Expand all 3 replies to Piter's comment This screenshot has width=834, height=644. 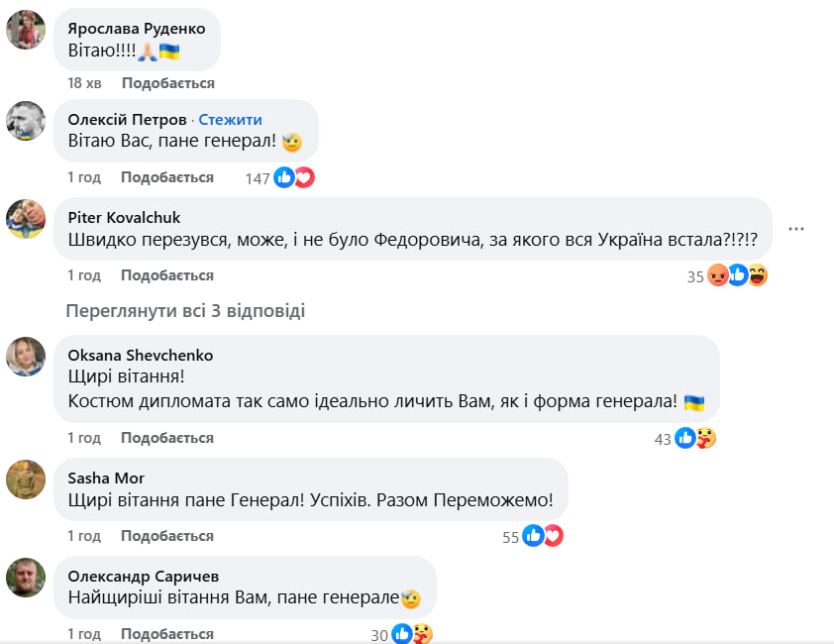[185, 311]
